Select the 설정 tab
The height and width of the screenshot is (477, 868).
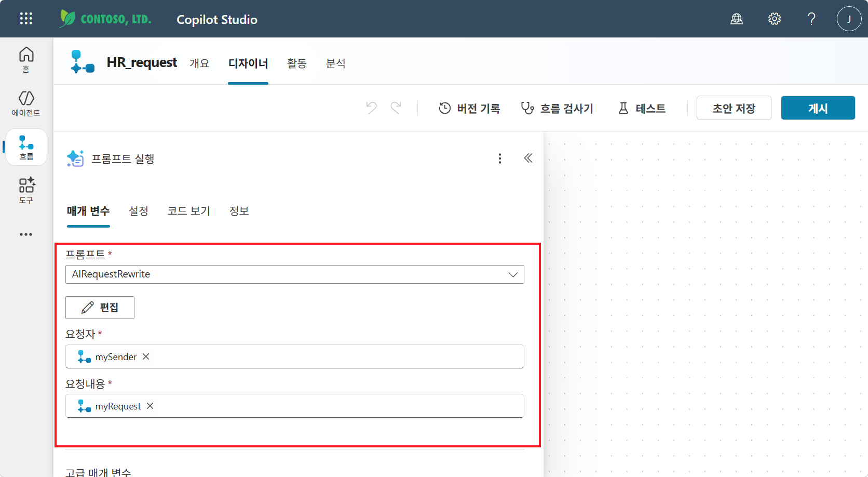coord(139,211)
